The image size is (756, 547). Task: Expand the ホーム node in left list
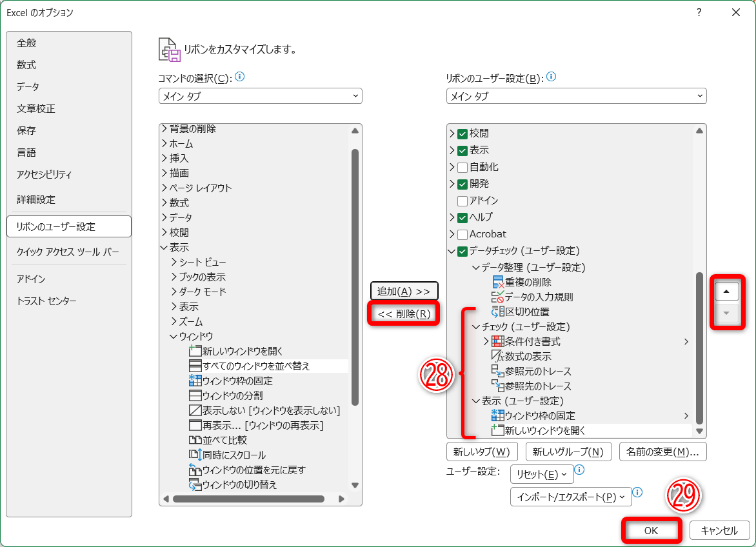point(164,143)
